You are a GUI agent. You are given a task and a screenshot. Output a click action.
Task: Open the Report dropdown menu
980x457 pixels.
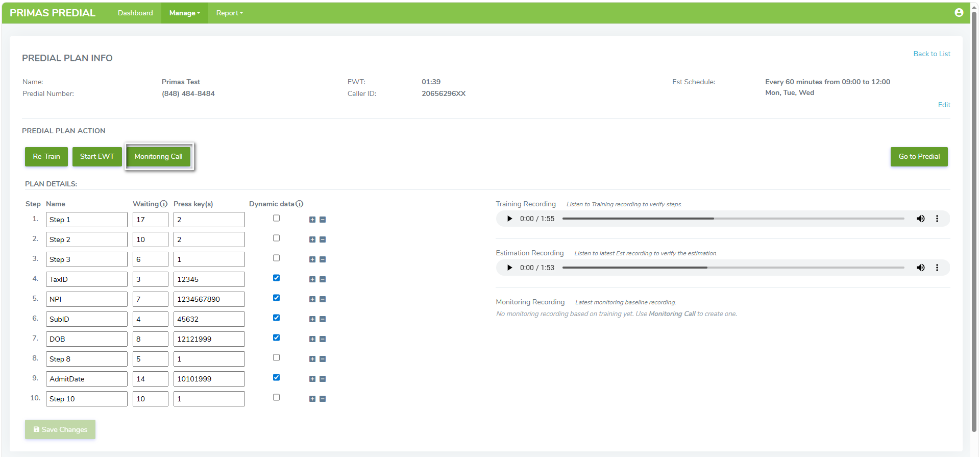coord(229,13)
